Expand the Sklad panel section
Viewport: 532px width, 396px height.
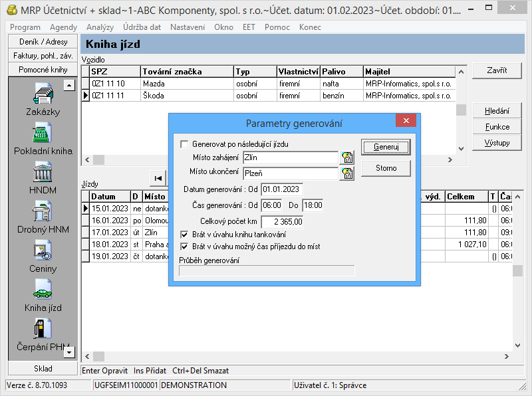[43, 368]
